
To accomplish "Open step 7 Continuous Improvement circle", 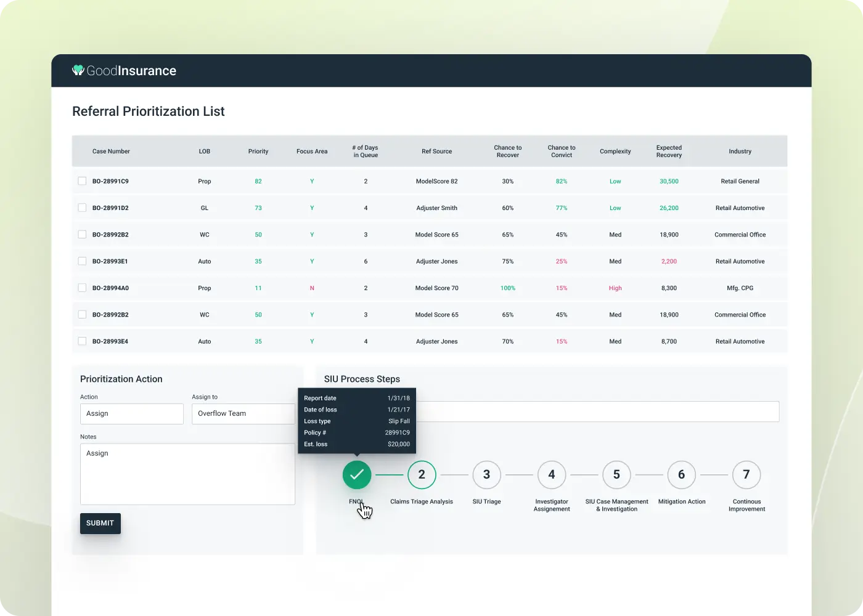I will pyautogui.click(x=746, y=474).
